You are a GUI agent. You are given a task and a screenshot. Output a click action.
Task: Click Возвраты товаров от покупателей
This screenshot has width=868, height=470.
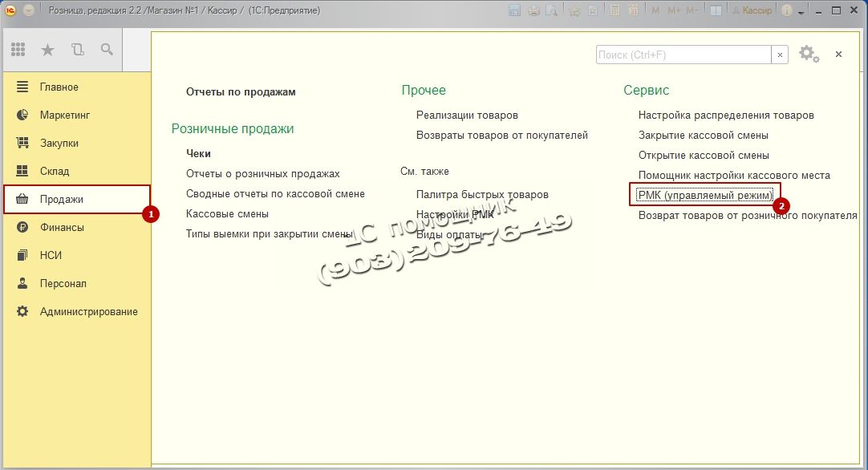(x=501, y=136)
